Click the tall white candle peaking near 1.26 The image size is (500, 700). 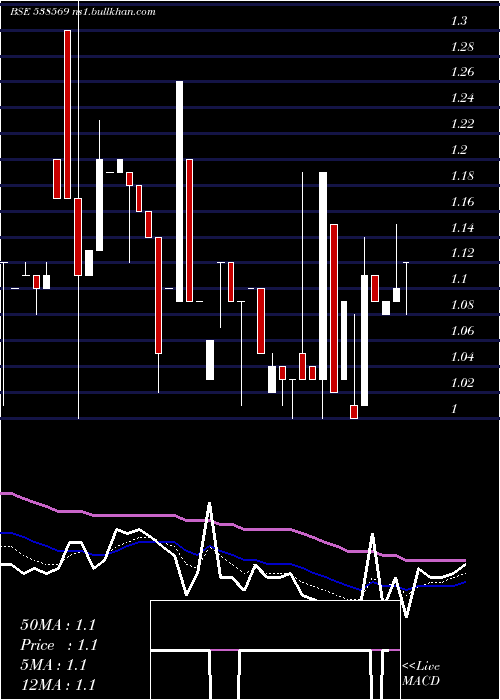click(179, 192)
